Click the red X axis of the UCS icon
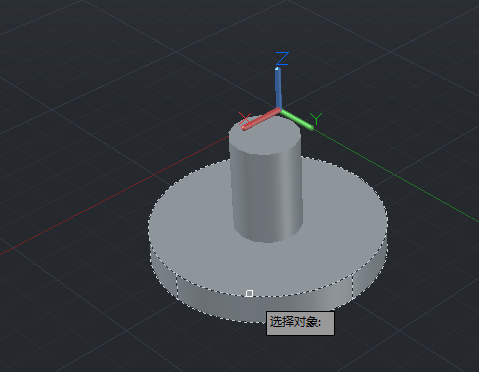The image size is (479, 372). (261, 119)
